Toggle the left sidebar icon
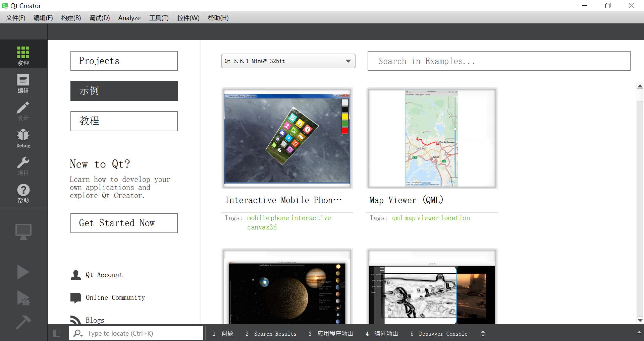This screenshot has height=341, width=644. pyautogui.click(x=57, y=333)
